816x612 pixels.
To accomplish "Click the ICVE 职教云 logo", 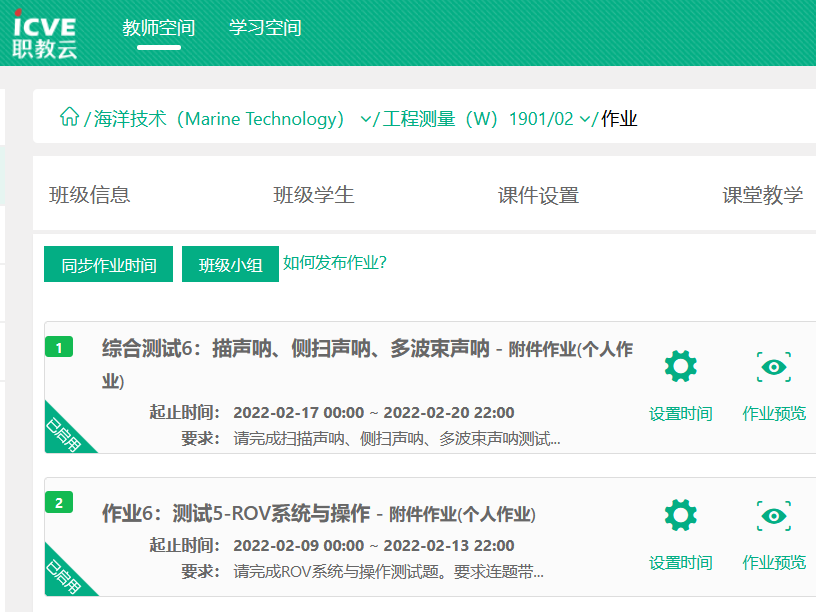I will point(44,31).
